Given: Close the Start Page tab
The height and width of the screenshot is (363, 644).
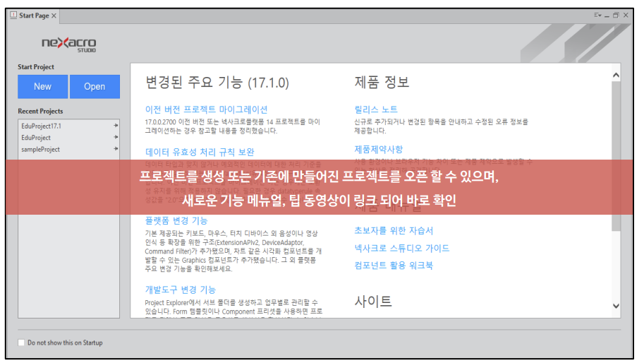Looking at the screenshot, I should 54,16.
